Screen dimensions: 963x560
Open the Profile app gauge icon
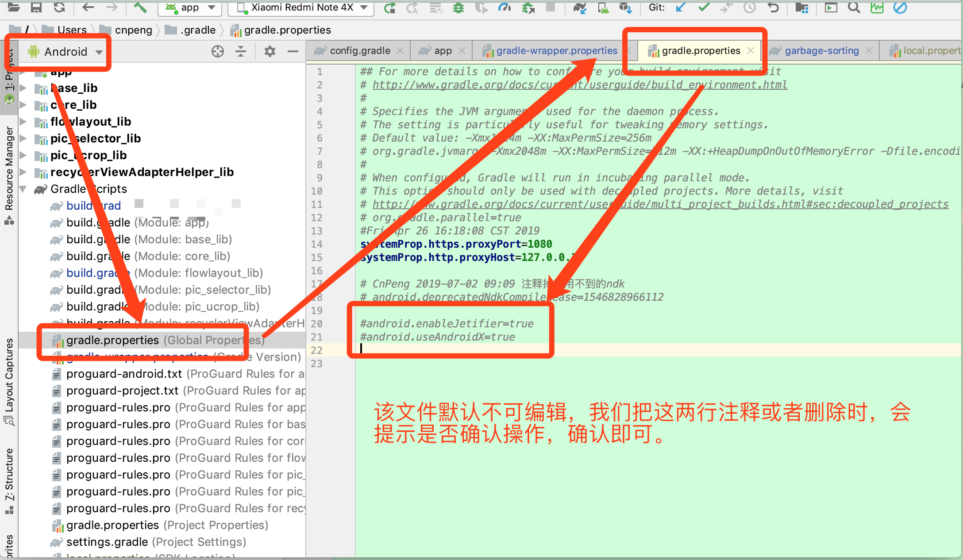505,8
